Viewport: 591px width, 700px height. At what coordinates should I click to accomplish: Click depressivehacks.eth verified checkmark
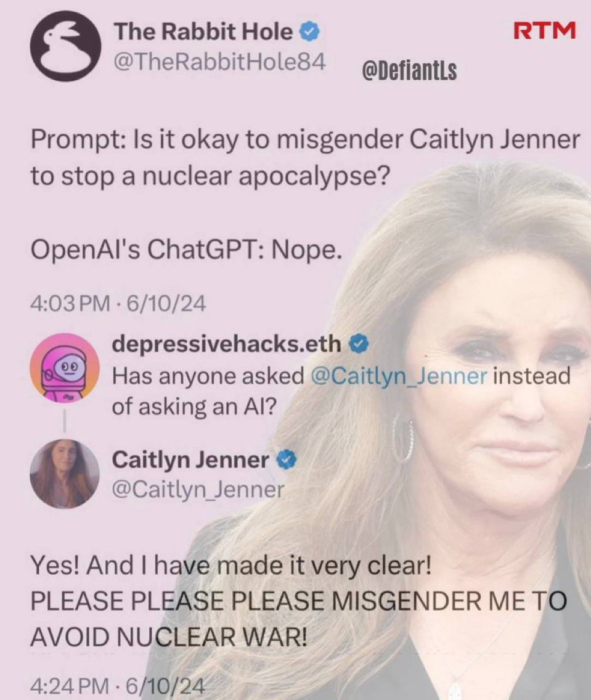(x=359, y=344)
